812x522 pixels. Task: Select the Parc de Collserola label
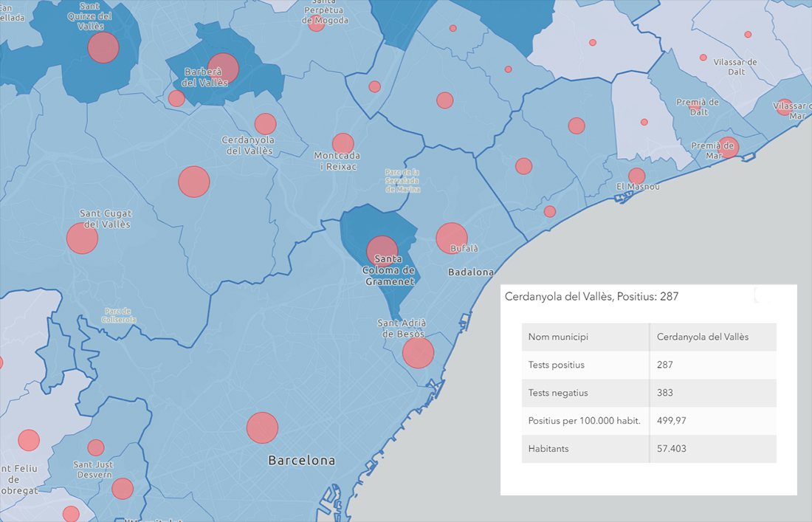(x=119, y=315)
